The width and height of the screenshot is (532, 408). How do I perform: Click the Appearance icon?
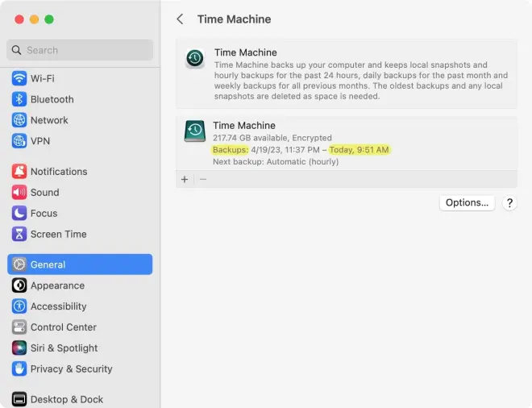(x=19, y=285)
